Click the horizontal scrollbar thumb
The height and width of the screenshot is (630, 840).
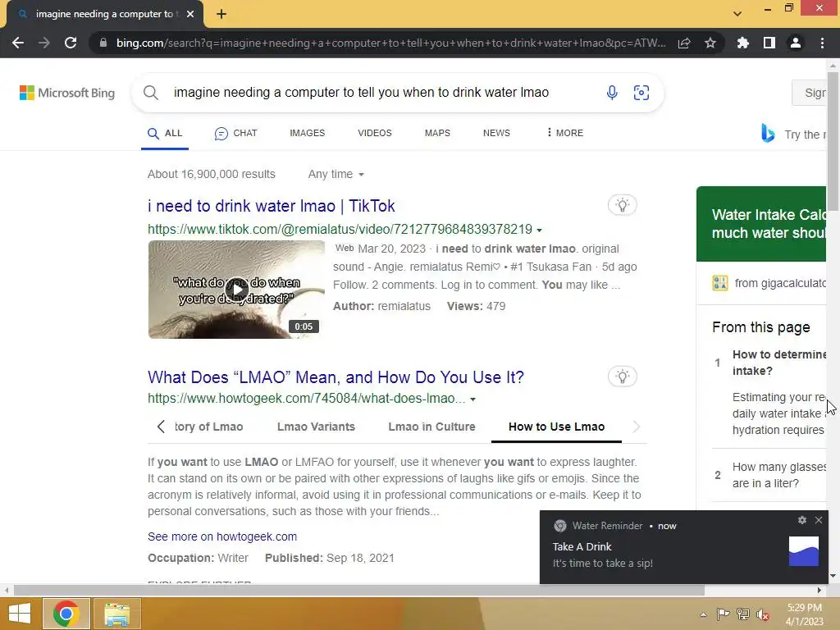click(x=359, y=590)
